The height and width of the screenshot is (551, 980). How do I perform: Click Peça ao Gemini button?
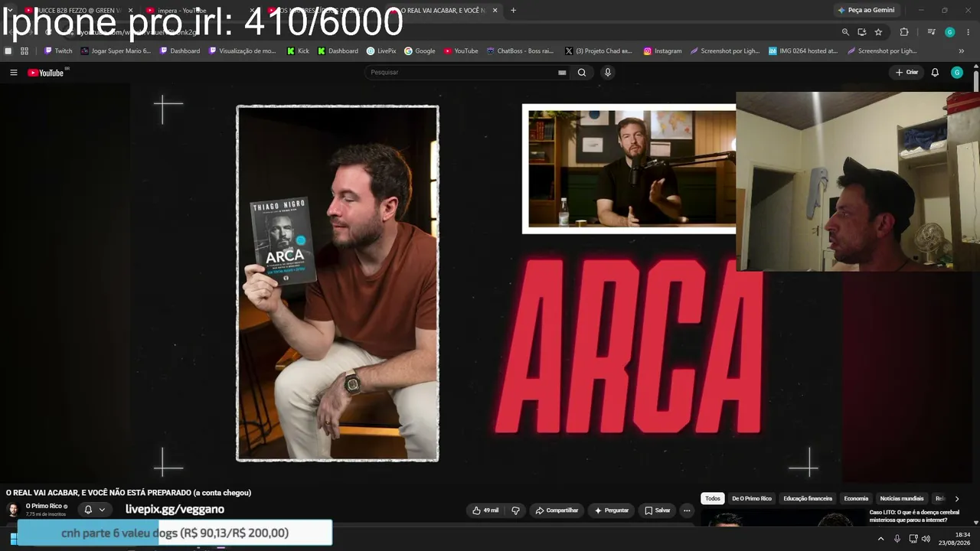tap(867, 11)
